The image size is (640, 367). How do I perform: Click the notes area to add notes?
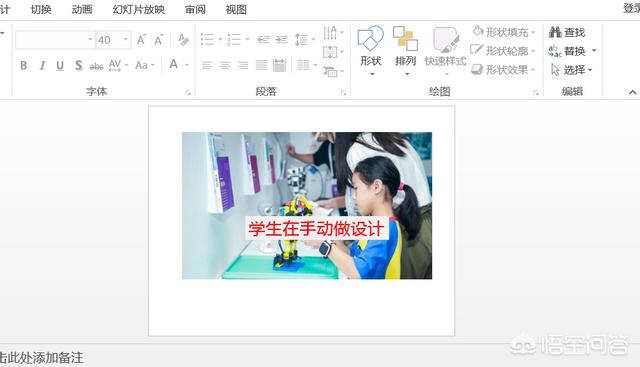click(x=41, y=358)
